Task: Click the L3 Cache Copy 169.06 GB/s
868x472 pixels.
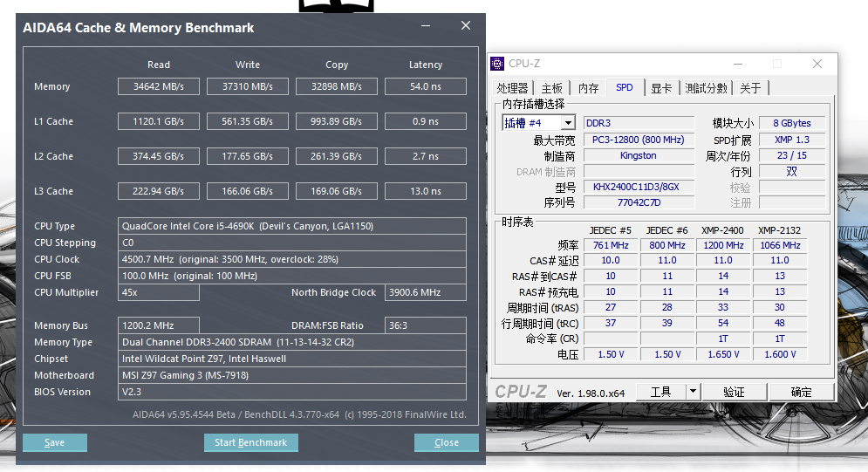Action: 337,191
